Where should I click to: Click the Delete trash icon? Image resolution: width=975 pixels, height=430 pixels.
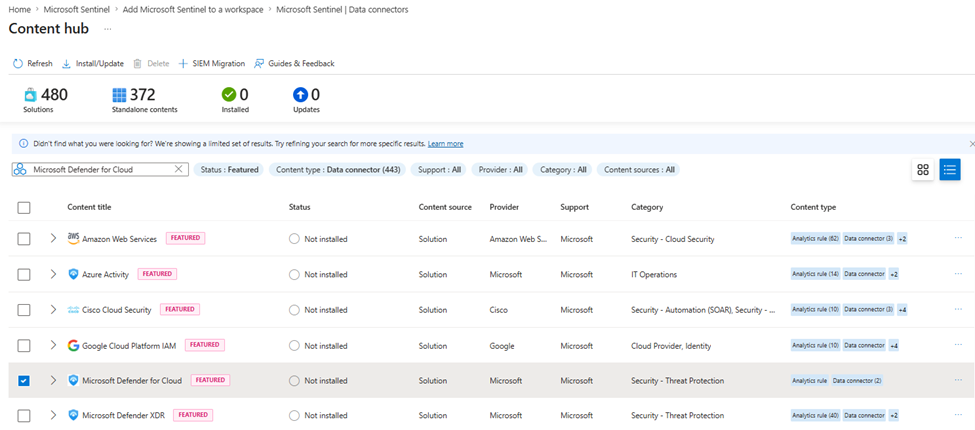[x=137, y=63]
